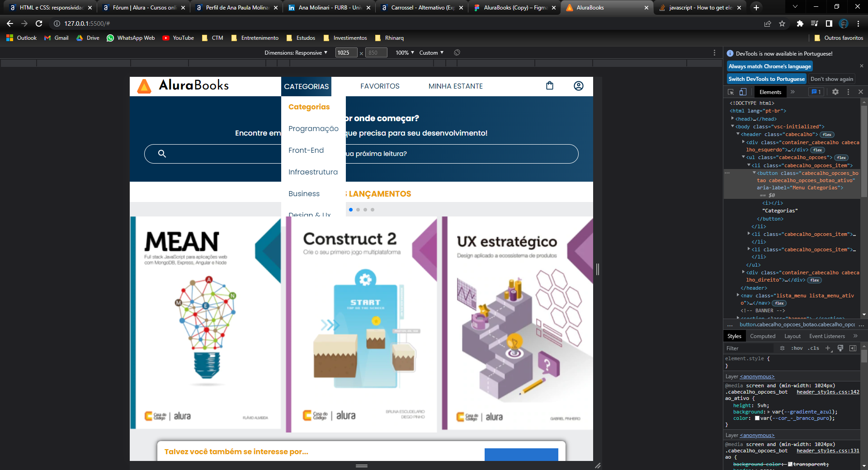Open device toolbar more options menu
Image resolution: width=868 pixels, height=470 pixels.
714,52
